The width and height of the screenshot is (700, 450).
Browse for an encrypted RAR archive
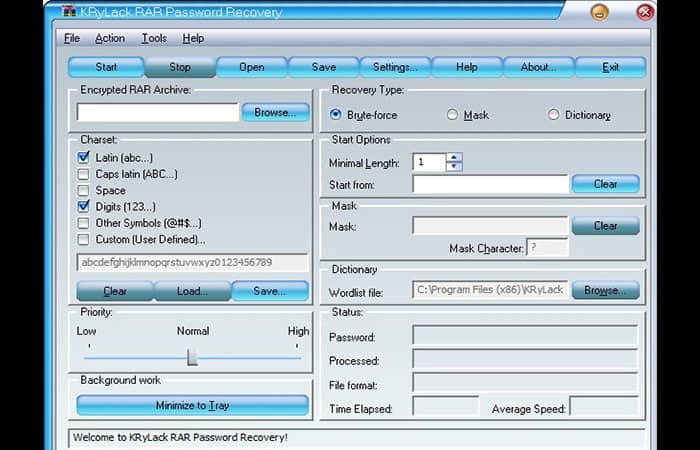coord(275,112)
